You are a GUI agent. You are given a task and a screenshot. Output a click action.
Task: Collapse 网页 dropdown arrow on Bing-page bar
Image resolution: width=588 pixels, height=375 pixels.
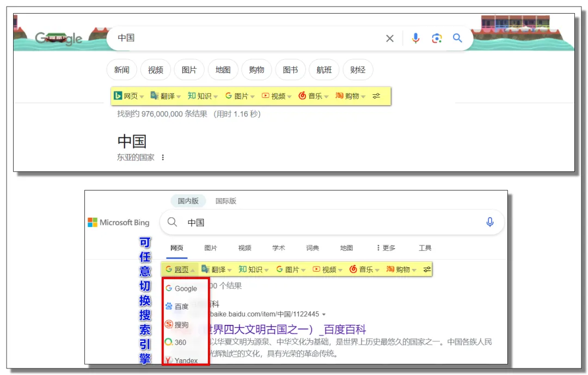(x=192, y=270)
